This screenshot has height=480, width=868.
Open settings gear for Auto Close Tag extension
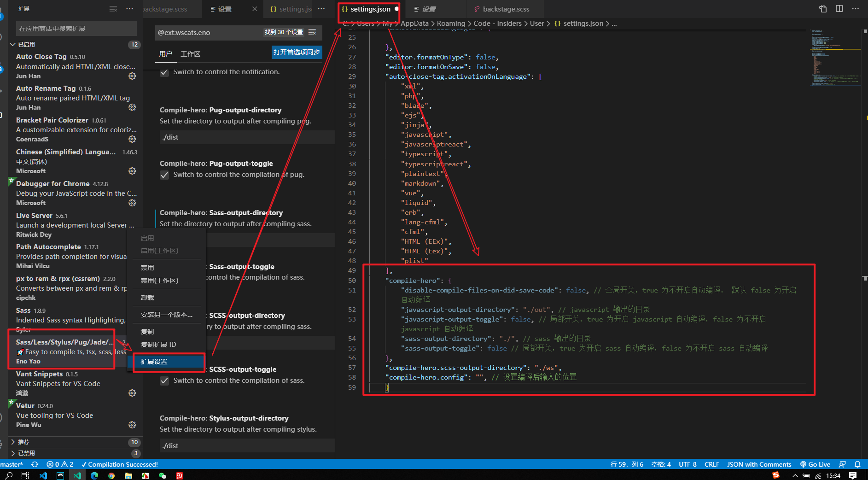[x=132, y=76]
